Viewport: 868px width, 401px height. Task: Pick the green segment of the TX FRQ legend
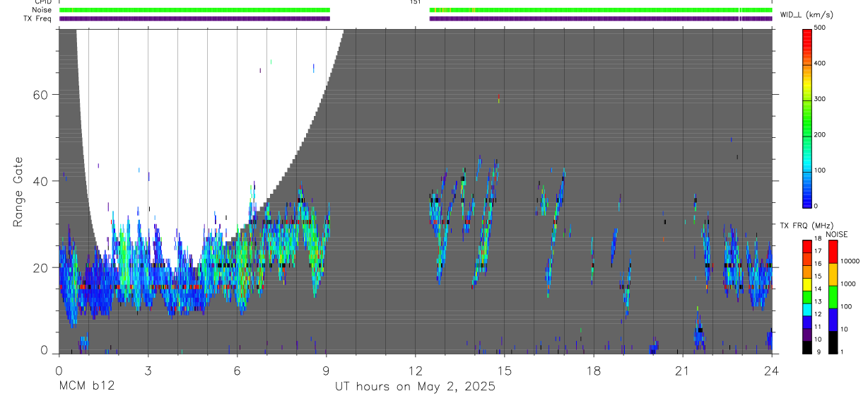pos(807,296)
